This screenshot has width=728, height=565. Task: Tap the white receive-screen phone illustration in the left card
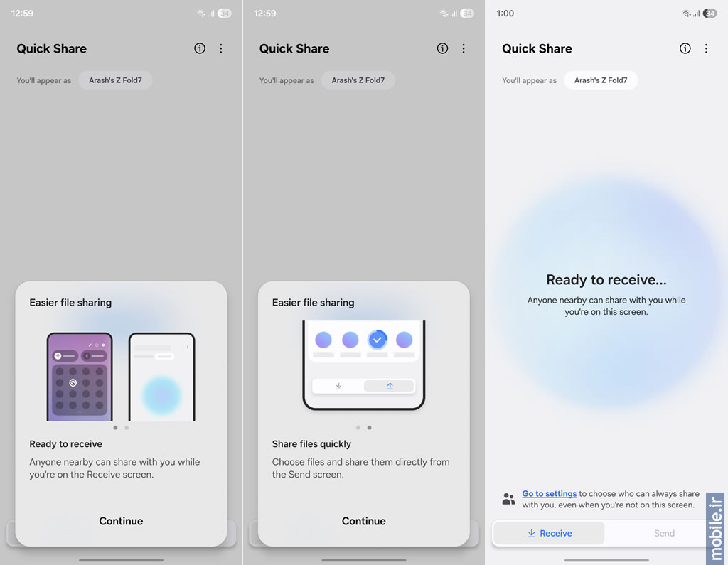coord(161,377)
